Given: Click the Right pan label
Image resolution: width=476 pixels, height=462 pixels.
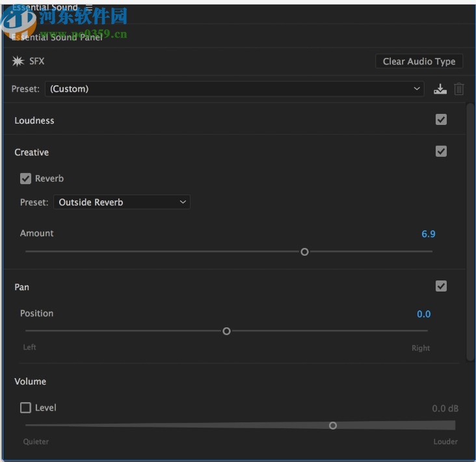Looking at the screenshot, I should tap(421, 348).
